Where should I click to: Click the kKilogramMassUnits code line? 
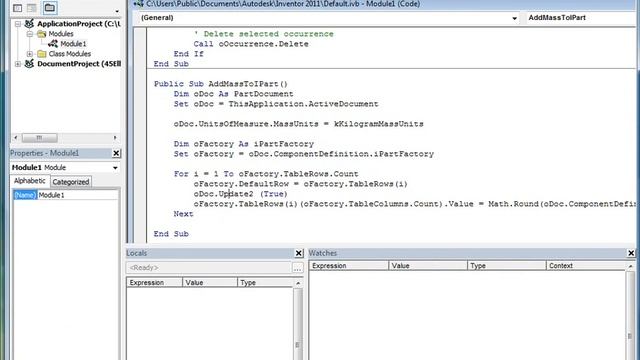click(299, 124)
